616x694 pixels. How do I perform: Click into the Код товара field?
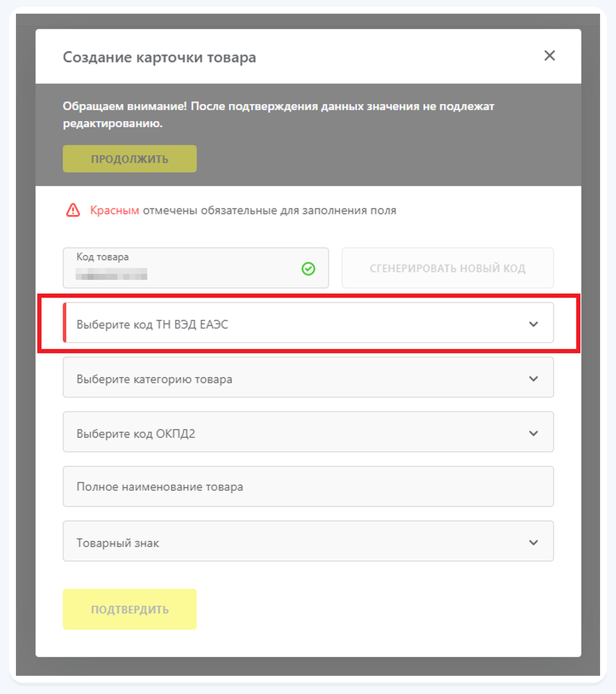[x=196, y=268]
